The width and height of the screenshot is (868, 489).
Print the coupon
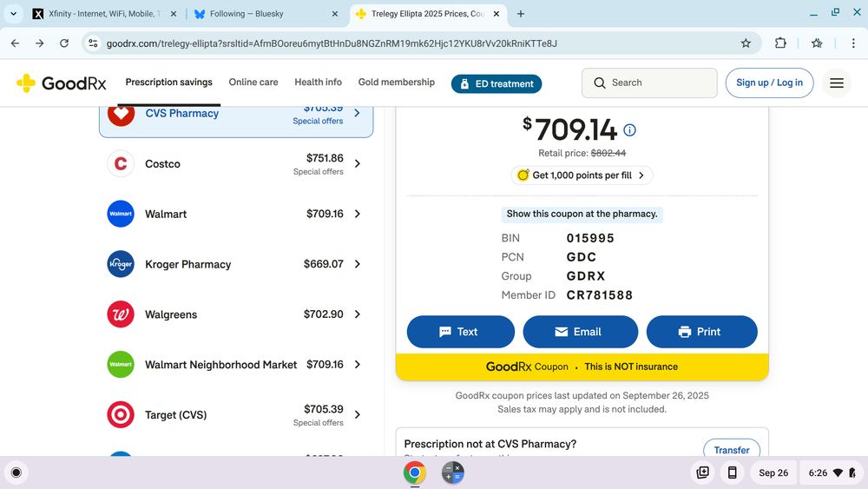click(x=702, y=332)
